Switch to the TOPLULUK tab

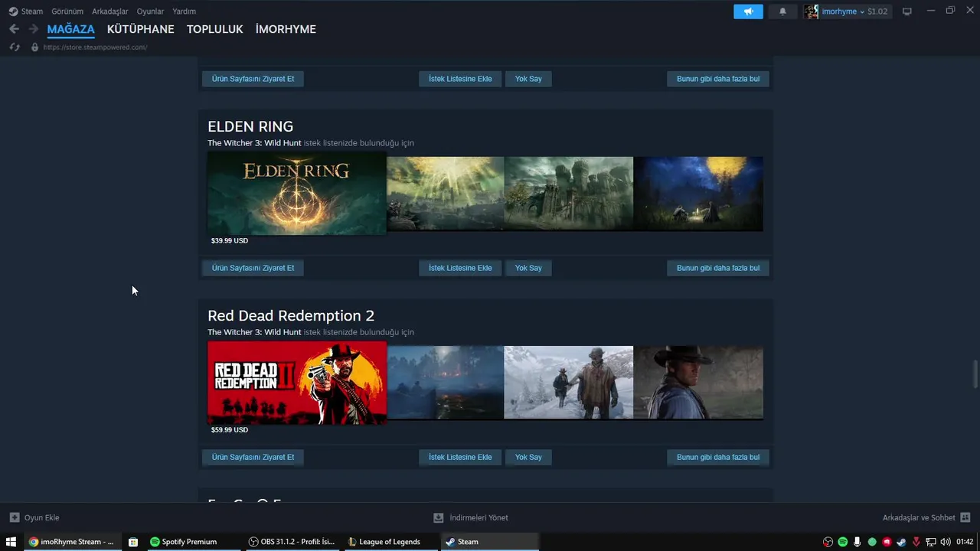(214, 29)
